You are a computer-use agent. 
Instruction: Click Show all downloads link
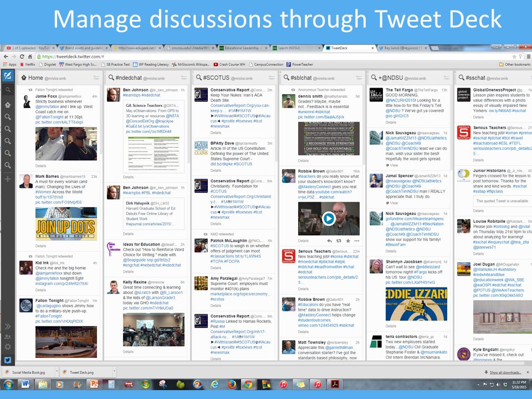tap(505, 372)
